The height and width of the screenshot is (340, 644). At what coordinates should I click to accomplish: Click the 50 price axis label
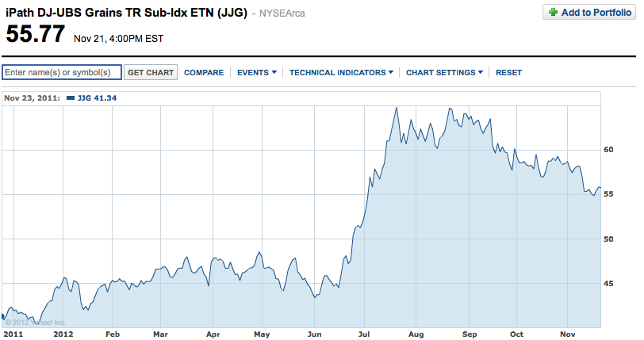point(608,239)
